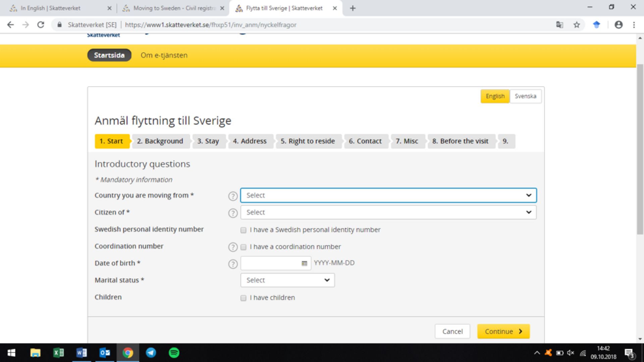The height and width of the screenshot is (362, 644).
Task: Click the browser back navigation arrow
Action: [11, 25]
